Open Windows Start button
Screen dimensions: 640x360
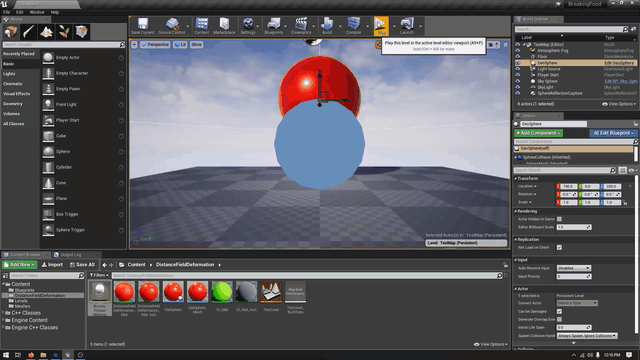click(6, 355)
